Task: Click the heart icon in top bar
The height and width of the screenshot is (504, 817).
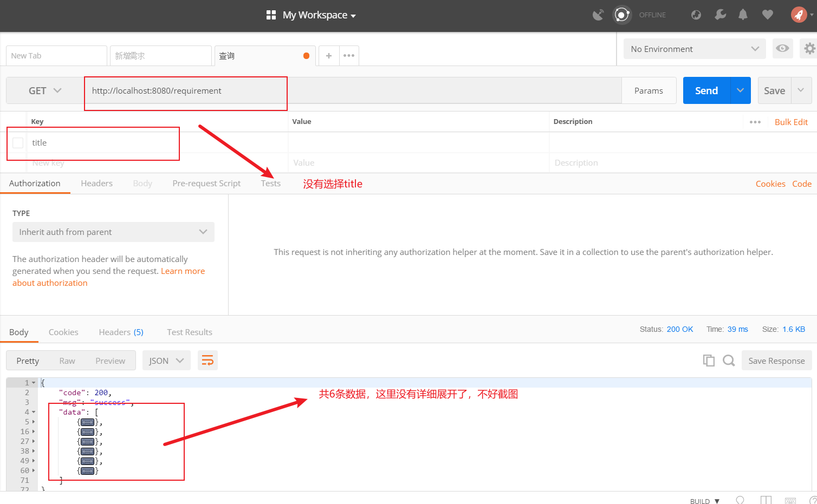Action: click(767, 15)
